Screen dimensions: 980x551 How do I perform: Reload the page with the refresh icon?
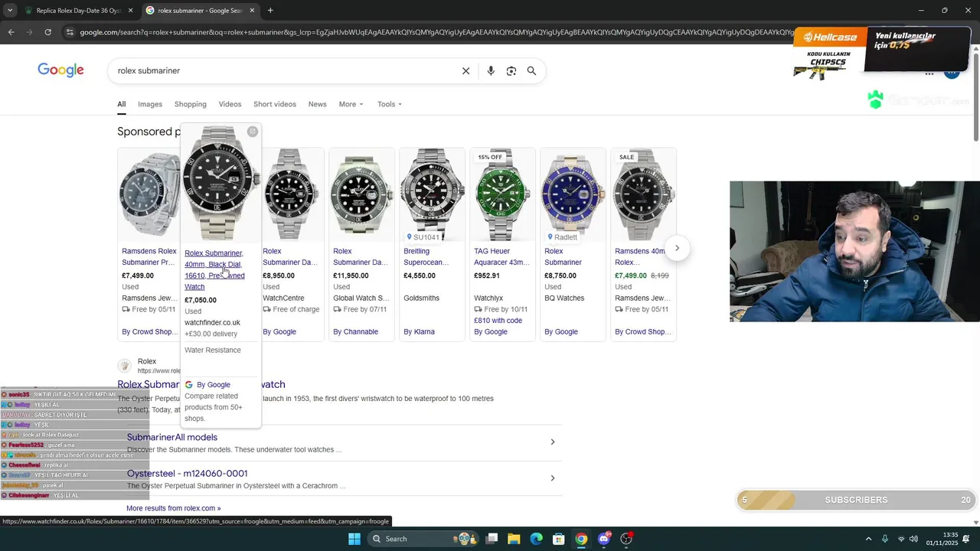tap(47, 32)
